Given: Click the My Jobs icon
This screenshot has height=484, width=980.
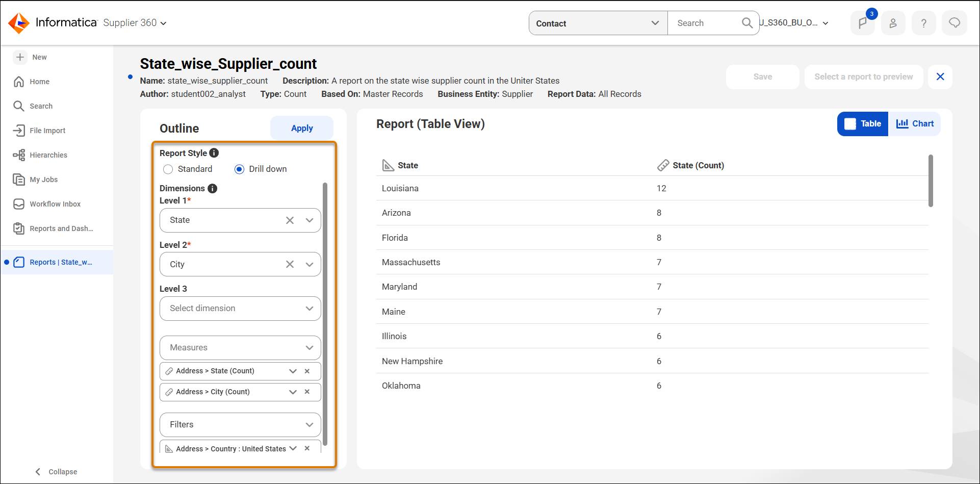Looking at the screenshot, I should 19,180.
